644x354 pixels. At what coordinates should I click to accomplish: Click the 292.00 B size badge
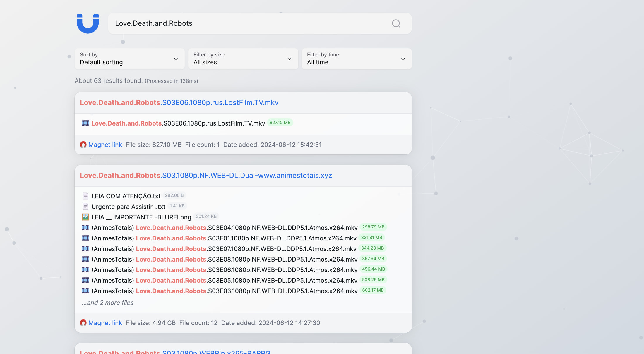click(x=174, y=195)
